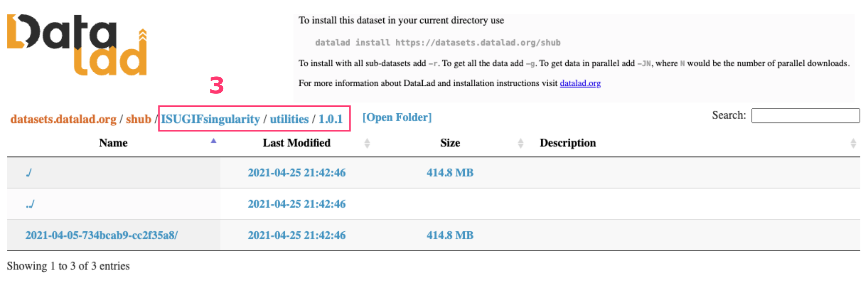Open the datalad.org link
This screenshot has width=868, height=281.
point(580,83)
